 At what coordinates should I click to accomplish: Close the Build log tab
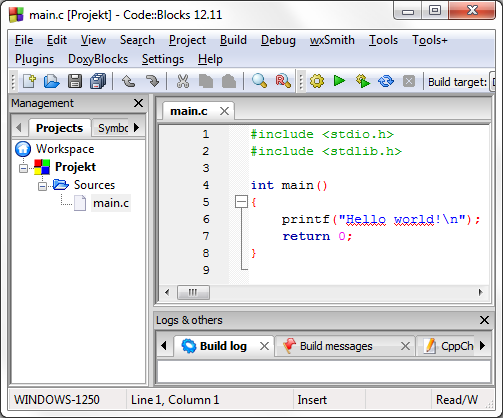click(x=264, y=346)
